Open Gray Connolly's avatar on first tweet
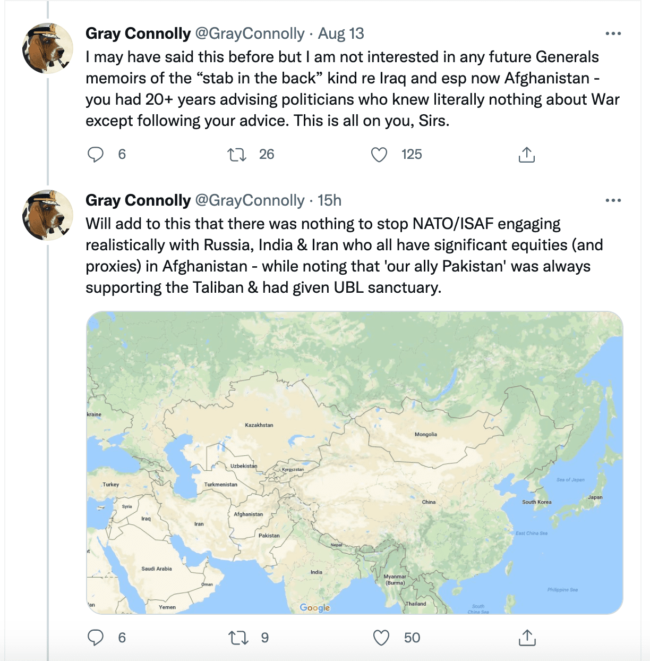Image resolution: width=650 pixels, height=661 pixels. (47, 47)
